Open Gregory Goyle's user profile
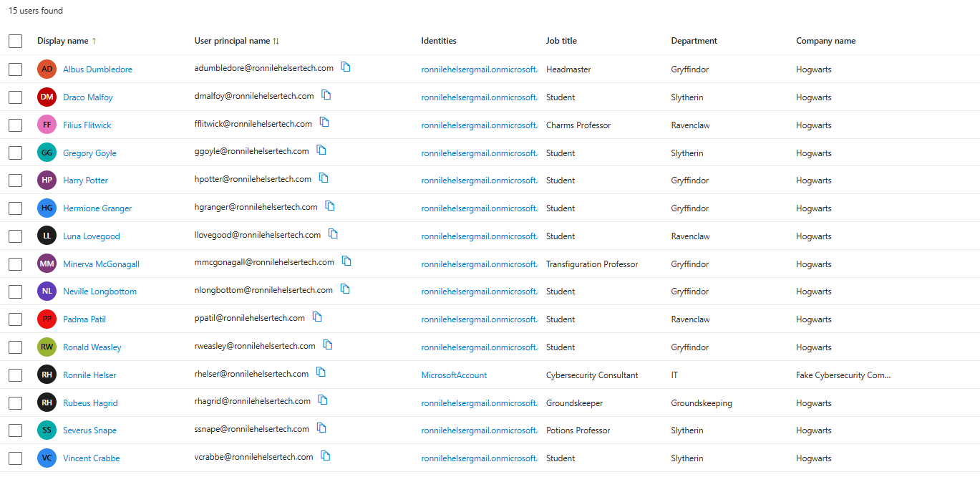Viewport: 980px width, 482px height. pos(89,153)
